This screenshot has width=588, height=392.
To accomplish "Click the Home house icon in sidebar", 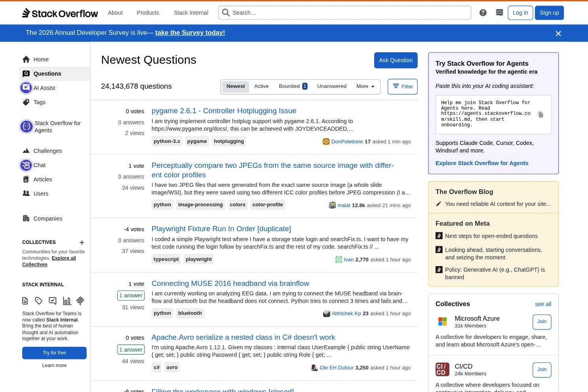I will click(26, 59).
